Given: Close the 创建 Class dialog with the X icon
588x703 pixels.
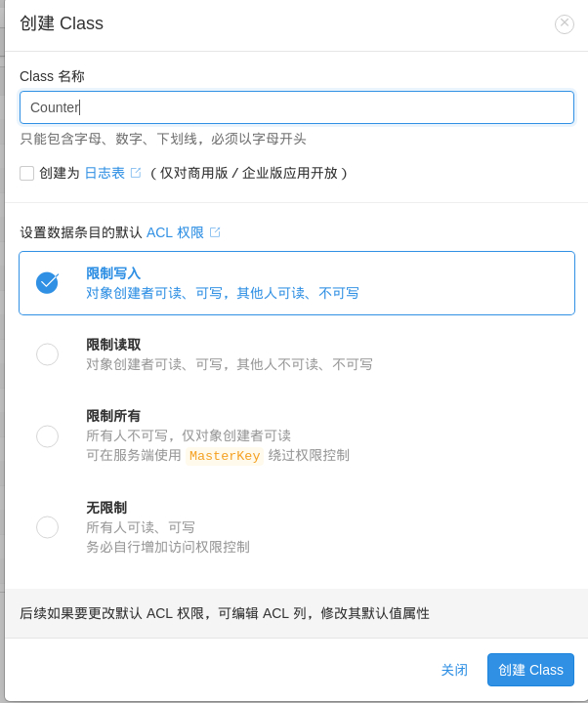Looking at the screenshot, I should click(565, 24).
